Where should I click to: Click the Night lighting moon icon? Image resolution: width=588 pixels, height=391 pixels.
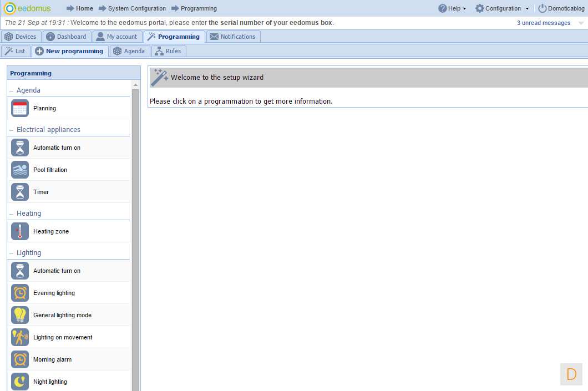pyautogui.click(x=20, y=381)
